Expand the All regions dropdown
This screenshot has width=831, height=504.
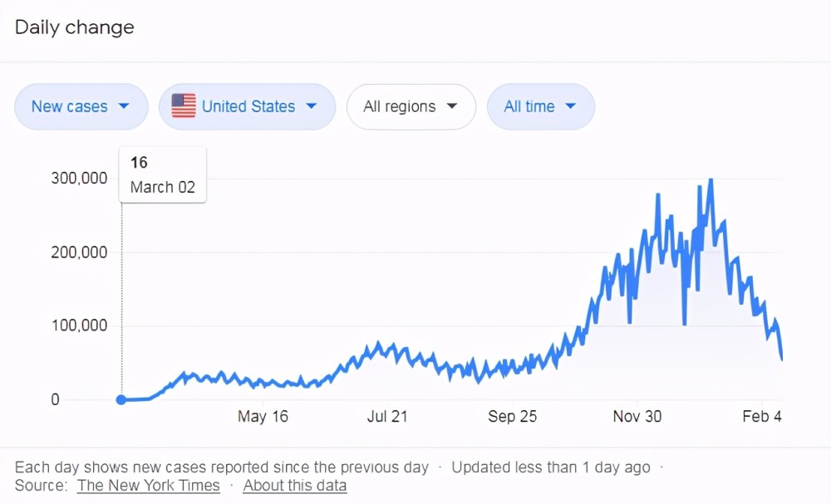click(411, 106)
